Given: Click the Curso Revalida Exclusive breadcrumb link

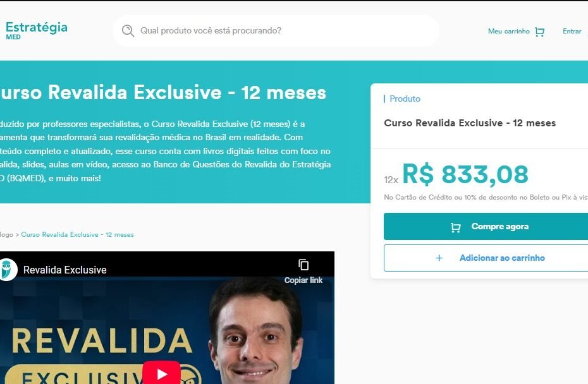Looking at the screenshot, I should pos(77,234).
